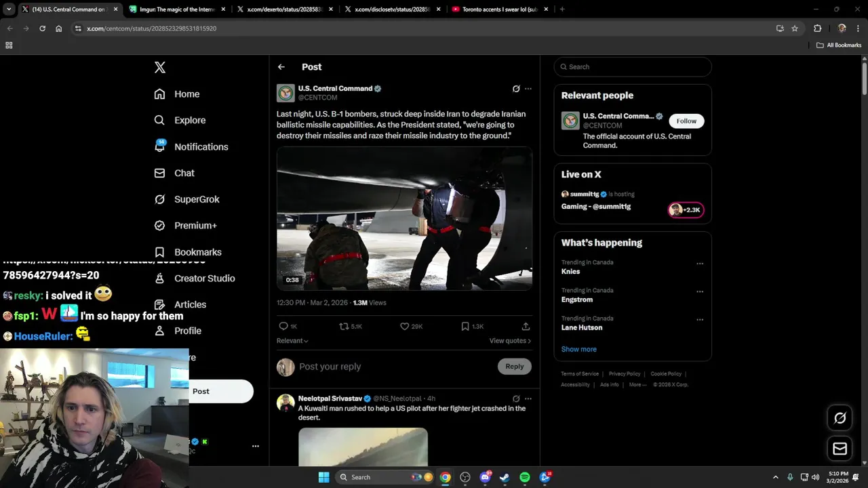This screenshot has height=488, width=868.
Task: Click the Reply button
Action: (515, 367)
